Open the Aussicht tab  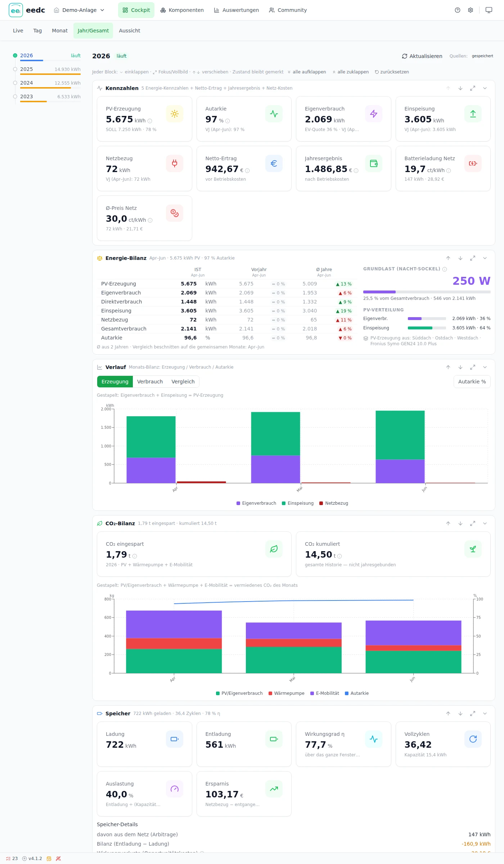pyautogui.click(x=130, y=31)
